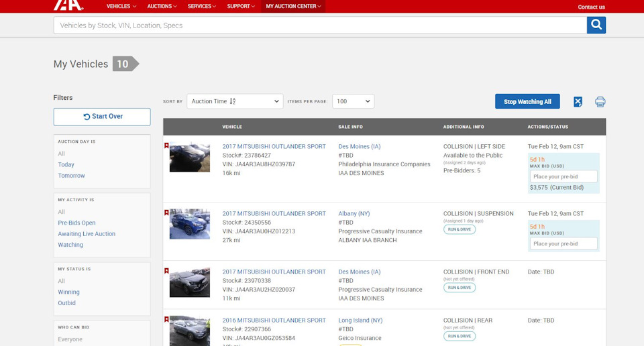Toggle bookmark flag on Stock# 23786427 row
Screen dimensions: 644x346
(166, 146)
